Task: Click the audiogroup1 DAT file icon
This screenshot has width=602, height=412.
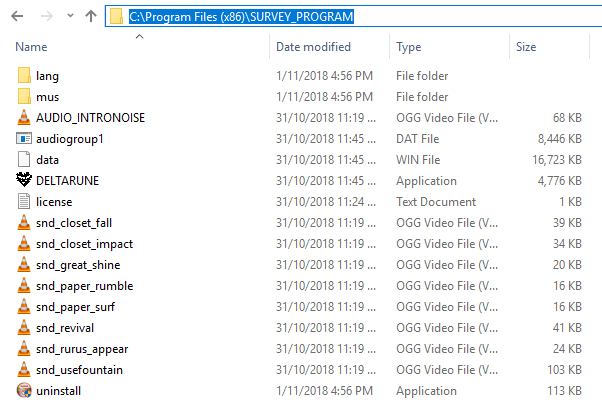Action: [x=24, y=138]
